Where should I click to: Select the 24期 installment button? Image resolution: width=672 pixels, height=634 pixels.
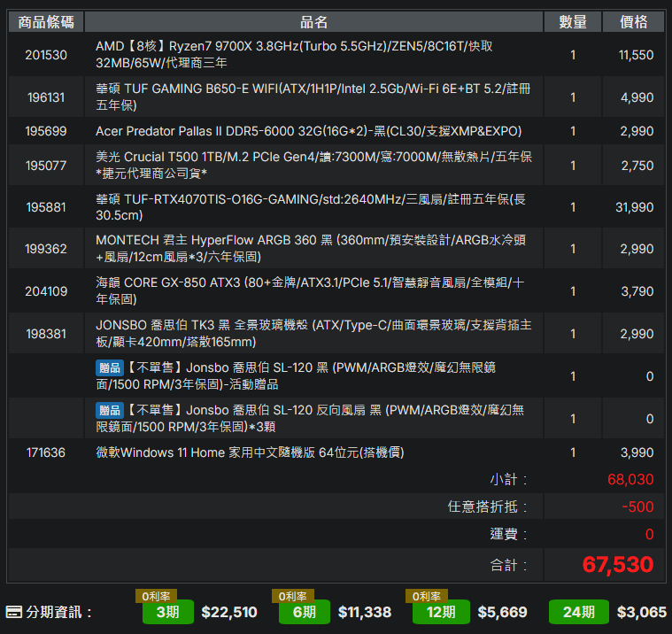coord(578,612)
